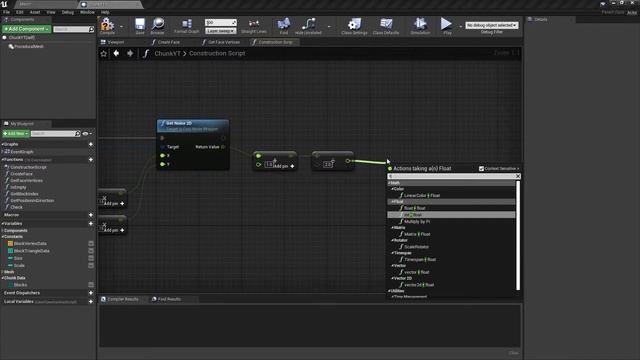This screenshot has height=360, width=640.
Task: Collapse the Constants variable category
Action: point(2,237)
